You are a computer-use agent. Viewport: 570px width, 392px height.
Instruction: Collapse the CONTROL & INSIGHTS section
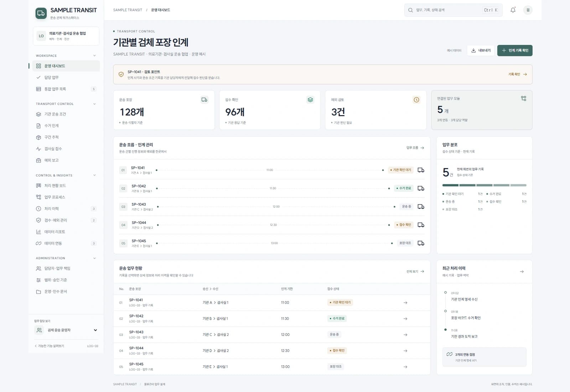point(94,175)
